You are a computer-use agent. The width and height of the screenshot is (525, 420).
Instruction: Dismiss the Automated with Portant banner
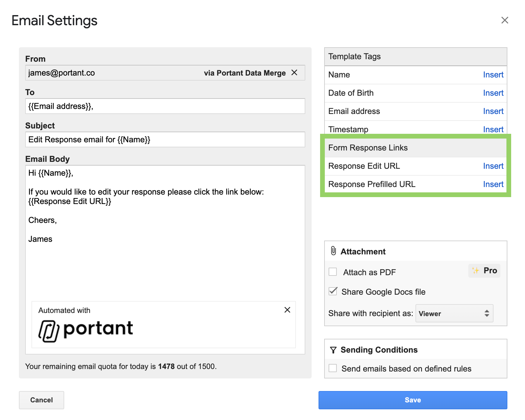(x=287, y=310)
